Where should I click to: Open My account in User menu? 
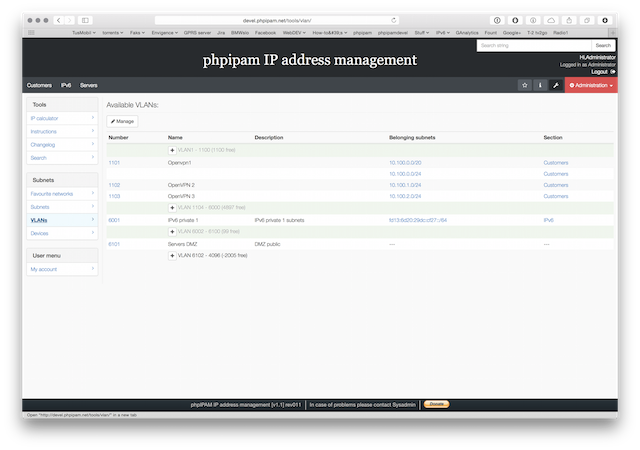[62, 270]
